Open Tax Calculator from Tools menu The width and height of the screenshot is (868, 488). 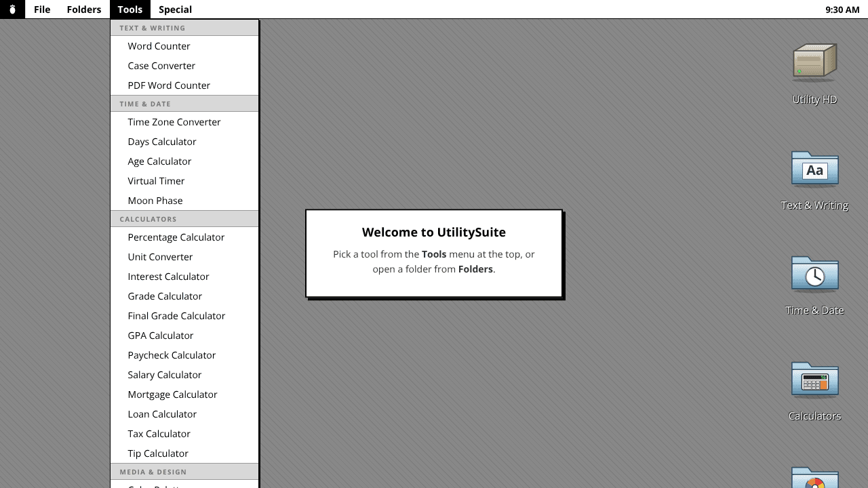click(184, 434)
